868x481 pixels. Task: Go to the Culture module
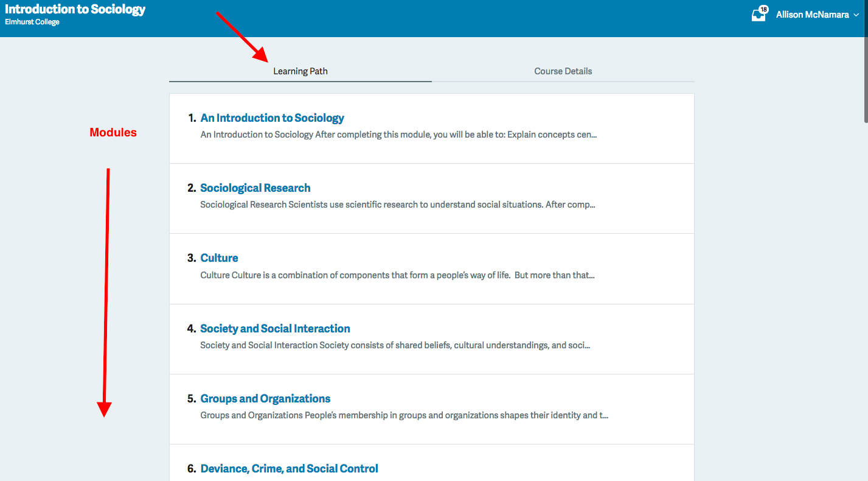point(219,258)
